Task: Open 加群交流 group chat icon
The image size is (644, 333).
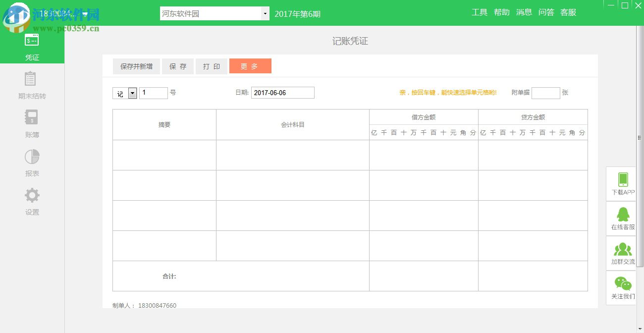Action: click(621, 253)
